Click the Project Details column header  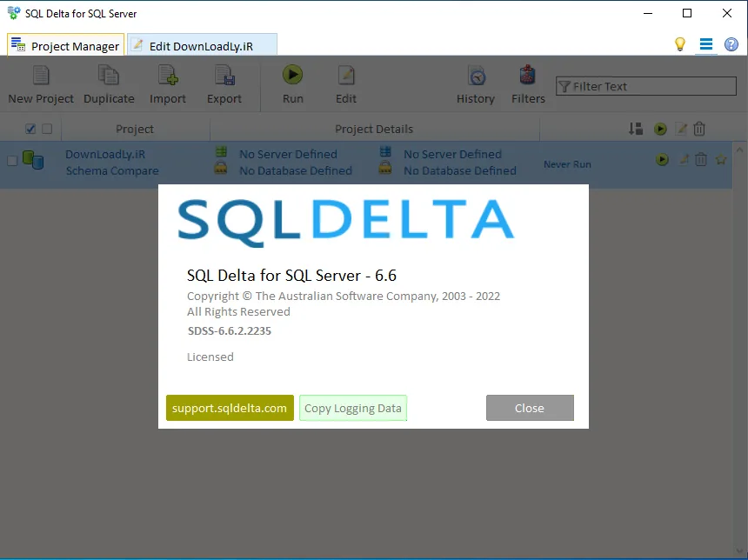[374, 129]
